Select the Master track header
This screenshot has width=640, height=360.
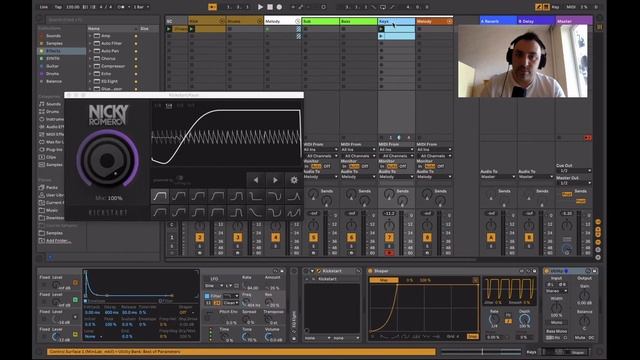(x=574, y=21)
